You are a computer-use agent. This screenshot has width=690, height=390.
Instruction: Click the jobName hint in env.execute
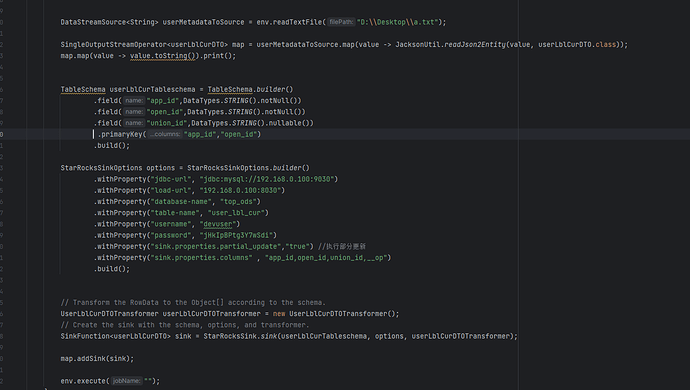pos(126,381)
